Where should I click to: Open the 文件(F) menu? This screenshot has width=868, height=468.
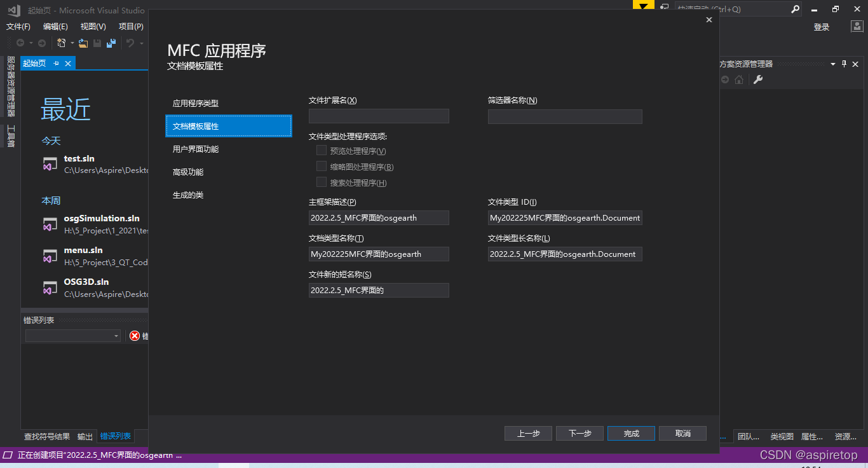pos(18,27)
